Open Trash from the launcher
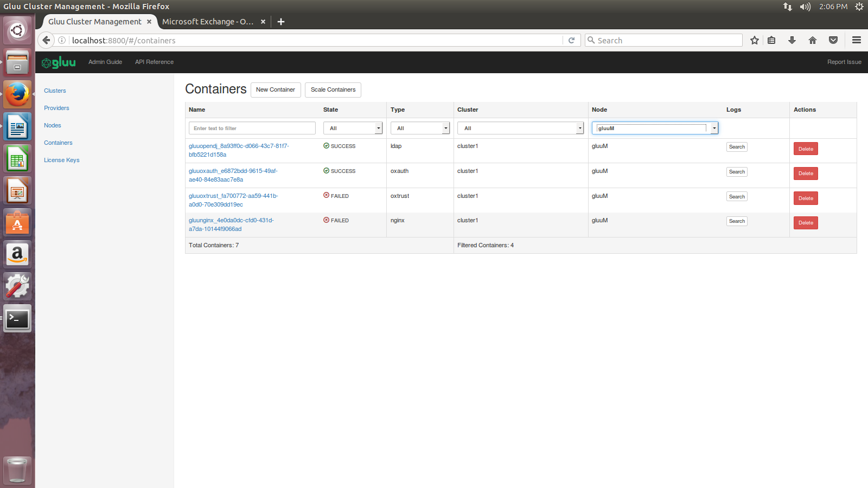 coord(17,470)
